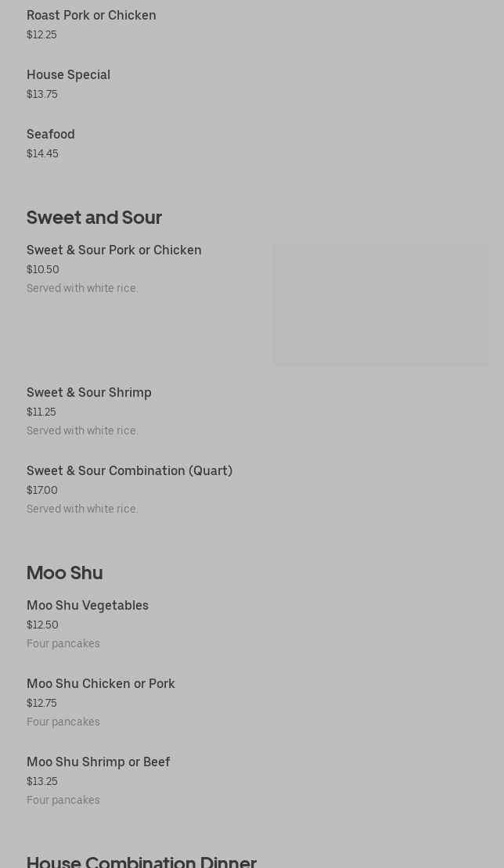Click "Four pancakes" under Moo Shu Shrimp or Beef

[x=63, y=800]
